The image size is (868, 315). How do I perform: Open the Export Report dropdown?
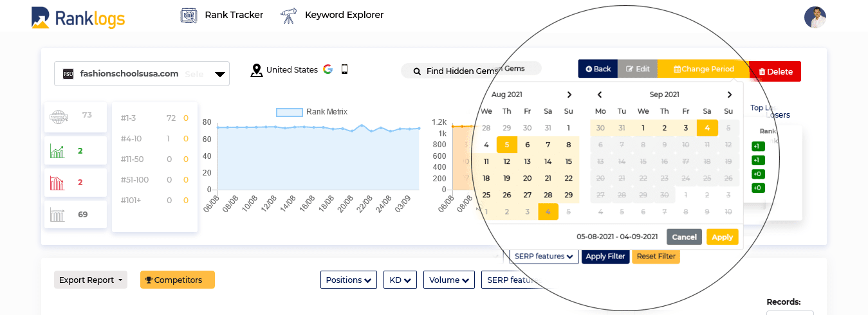coord(91,280)
